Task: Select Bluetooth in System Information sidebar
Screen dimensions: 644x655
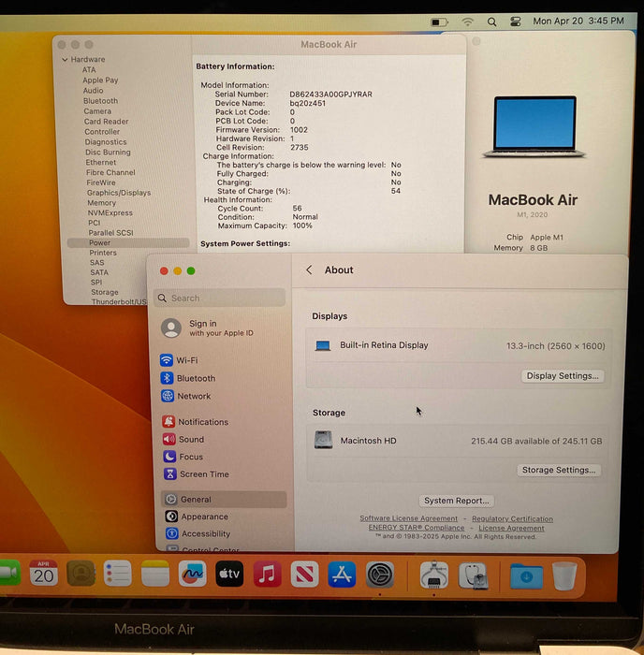Action: click(100, 101)
